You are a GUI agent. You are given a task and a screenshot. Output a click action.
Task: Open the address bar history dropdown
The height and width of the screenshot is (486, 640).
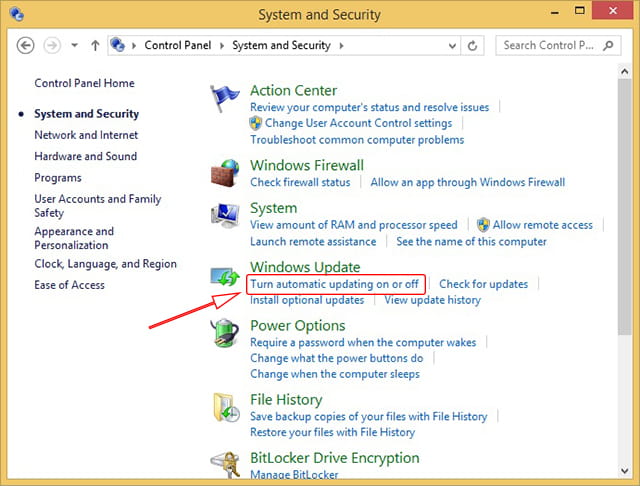tap(452, 46)
